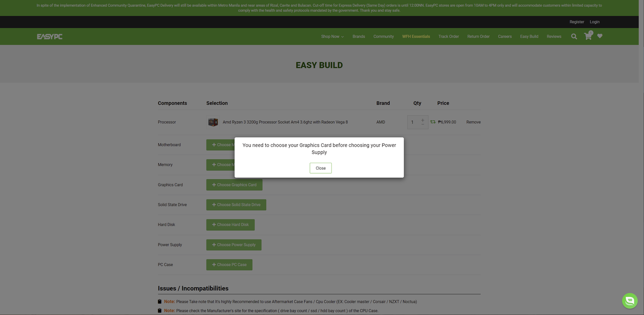Open the live chat bubble
Viewport: 644px width, 315px height.
click(630, 300)
